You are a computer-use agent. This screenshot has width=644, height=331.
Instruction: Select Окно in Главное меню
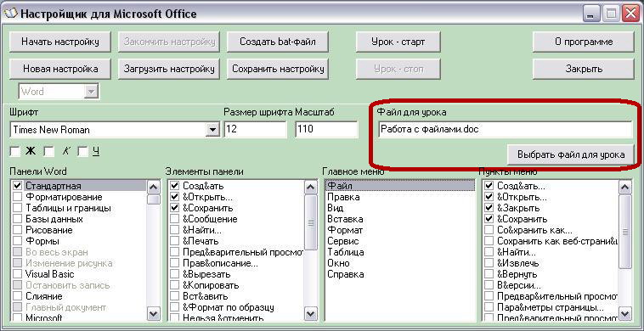click(400, 263)
